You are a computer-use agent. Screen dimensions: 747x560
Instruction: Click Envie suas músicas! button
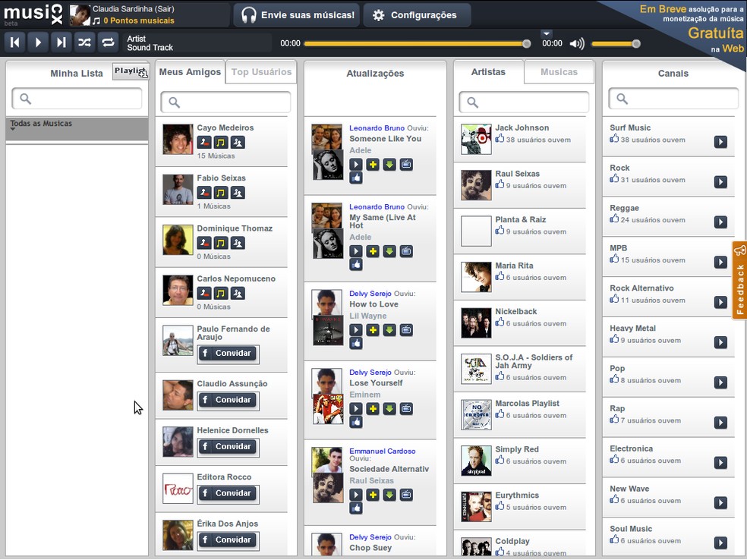pyautogui.click(x=296, y=15)
